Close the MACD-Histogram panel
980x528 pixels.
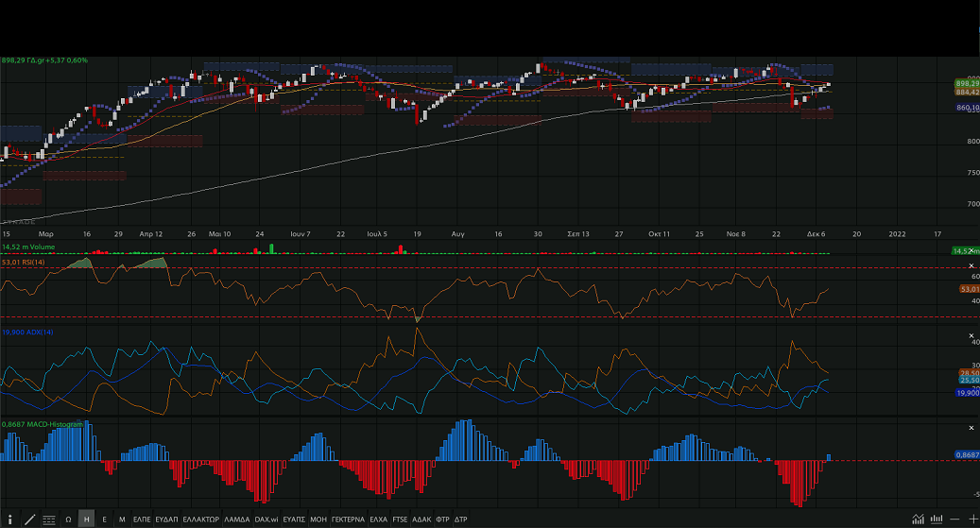click(x=971, y=427)
